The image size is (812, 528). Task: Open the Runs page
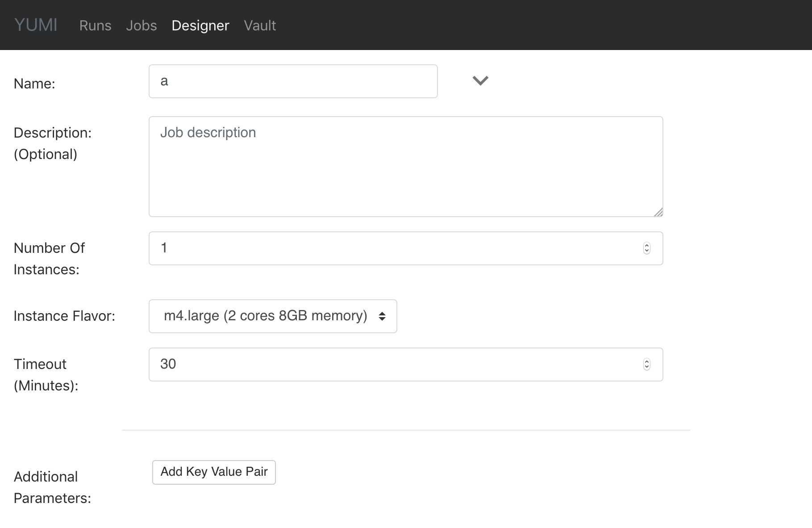click(x=95, y=25)
